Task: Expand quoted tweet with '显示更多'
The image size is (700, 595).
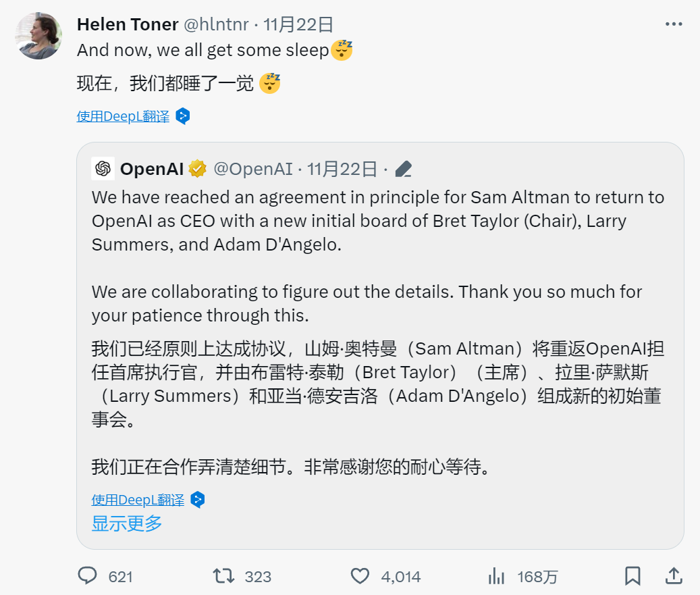Action: point(127,523)
